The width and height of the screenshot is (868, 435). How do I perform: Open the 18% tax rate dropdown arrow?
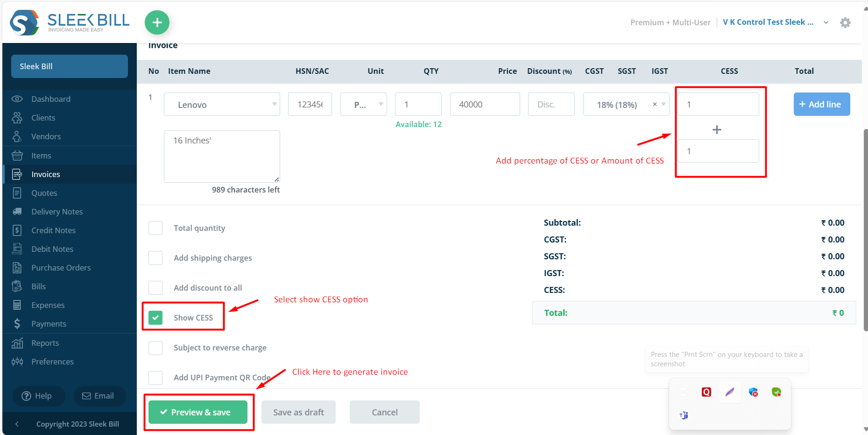663,104
